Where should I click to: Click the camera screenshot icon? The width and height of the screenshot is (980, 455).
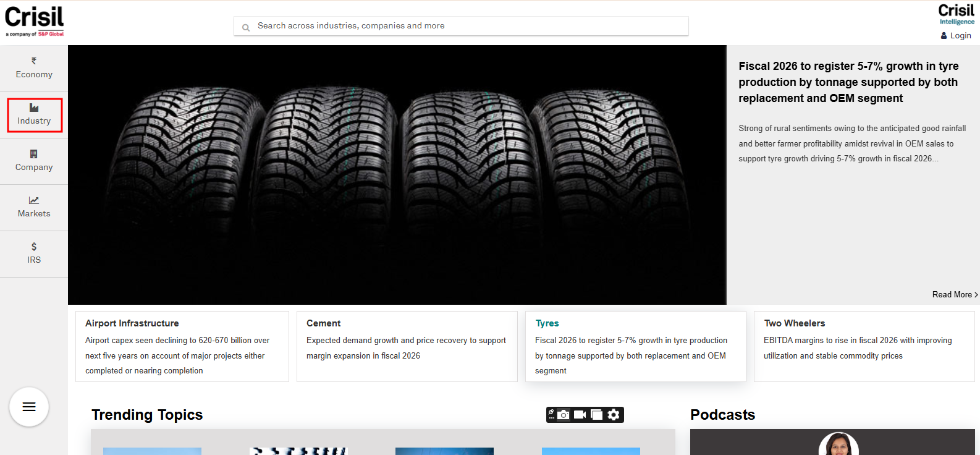coord(564,415)
